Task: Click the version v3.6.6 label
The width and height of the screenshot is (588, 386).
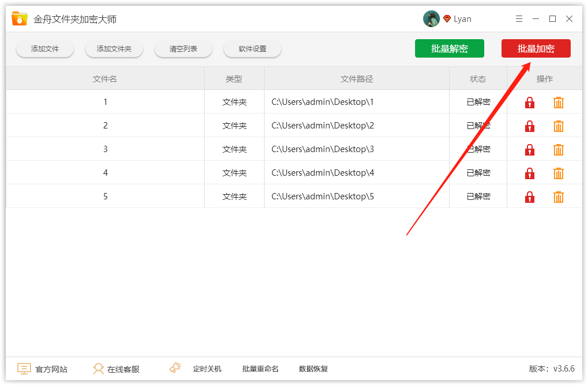Action: [552, 369]
